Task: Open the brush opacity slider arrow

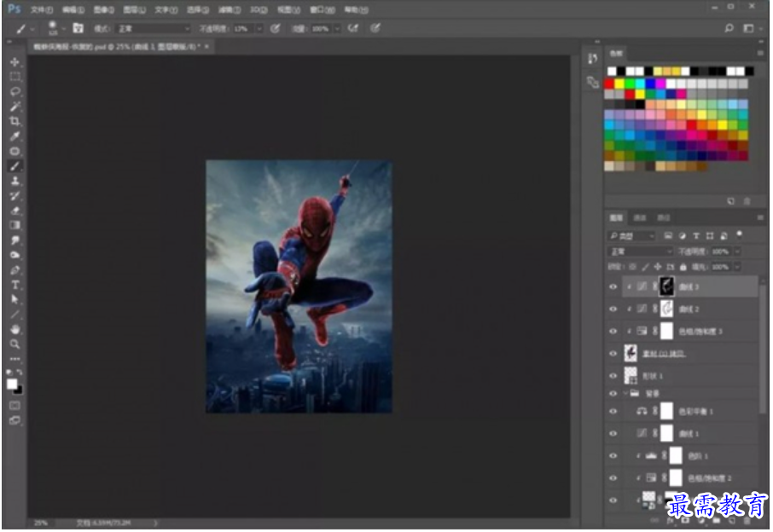Action: pyautogui.click(x=259, y=29)
